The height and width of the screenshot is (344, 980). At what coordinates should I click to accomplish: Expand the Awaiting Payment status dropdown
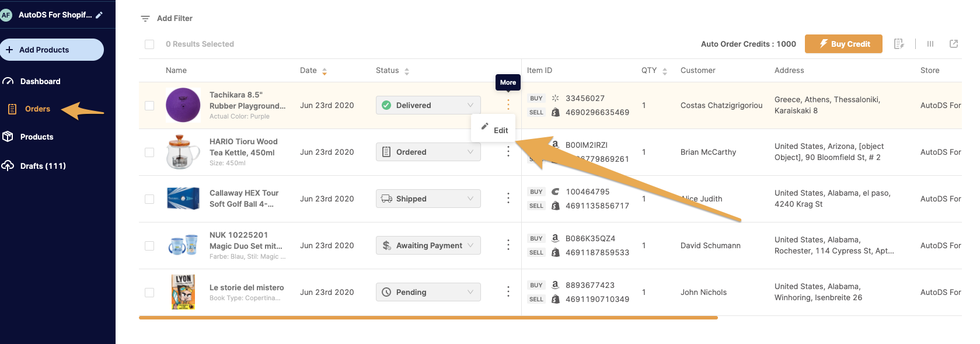428,245
